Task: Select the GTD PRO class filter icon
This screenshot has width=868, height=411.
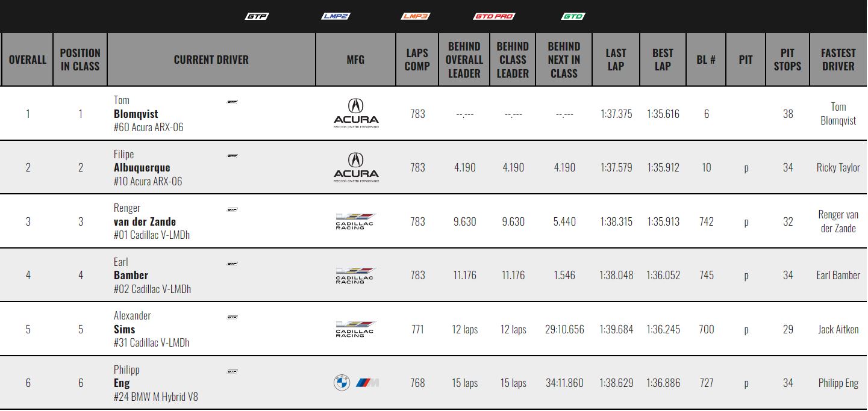Action: (495, 16)
